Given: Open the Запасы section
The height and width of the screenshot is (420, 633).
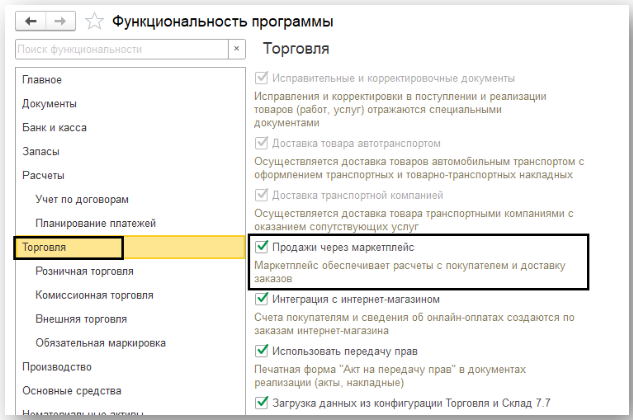Looking at the screenshot, I should [x=41, y=151].
